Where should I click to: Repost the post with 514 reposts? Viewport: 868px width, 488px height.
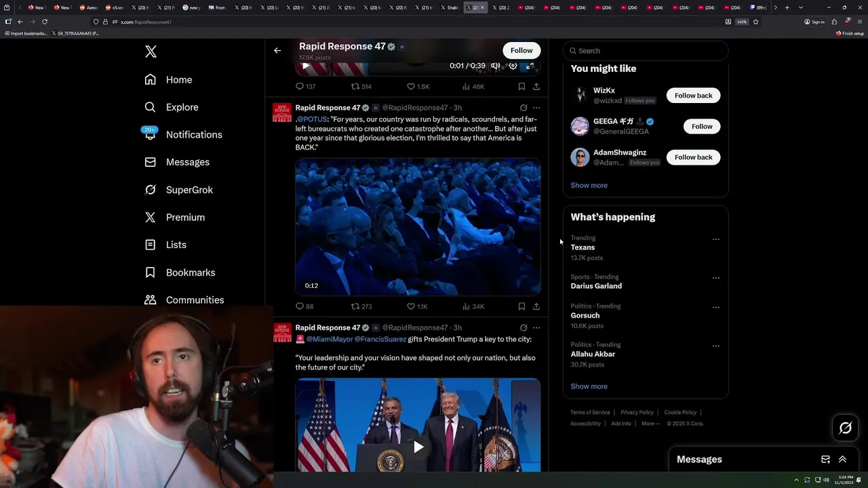tap(361, 87)
